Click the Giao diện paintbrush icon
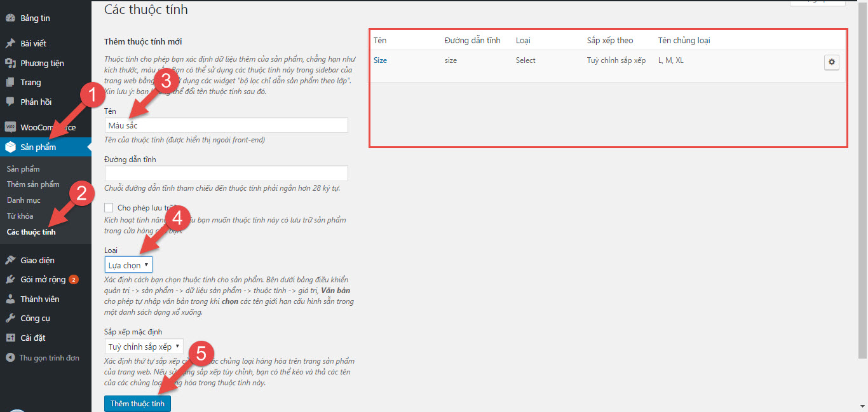Image resolution: width=868 pixels, height=412 pixels. (x=10, y=260)
